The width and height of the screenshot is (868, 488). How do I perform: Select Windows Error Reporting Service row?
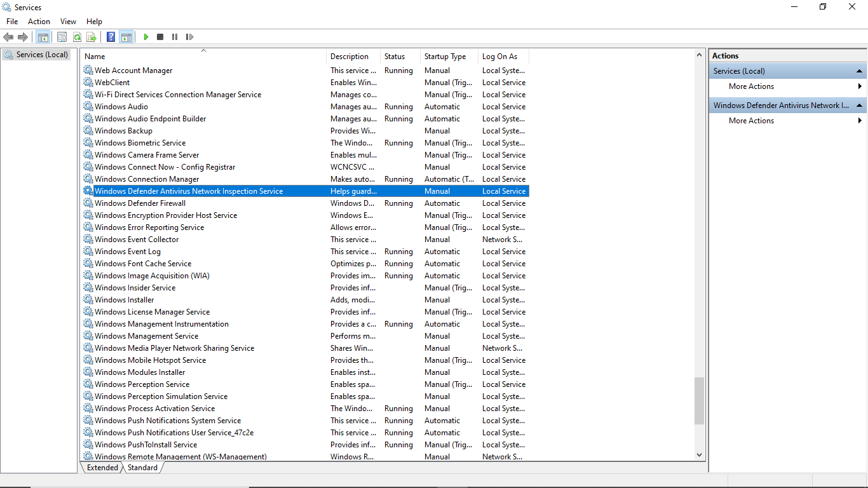click(x=305, y=227)
